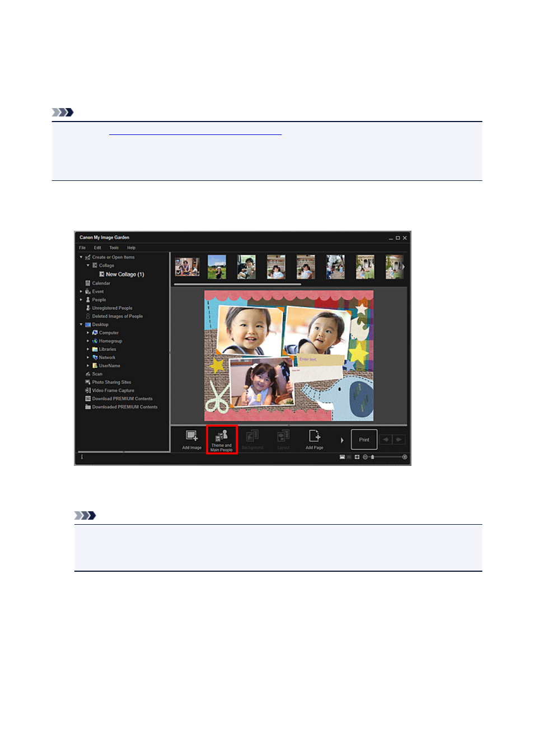The height and width of the screenshot is (756, 534).
Task: Open the File menu
Action: coord(82,248)
